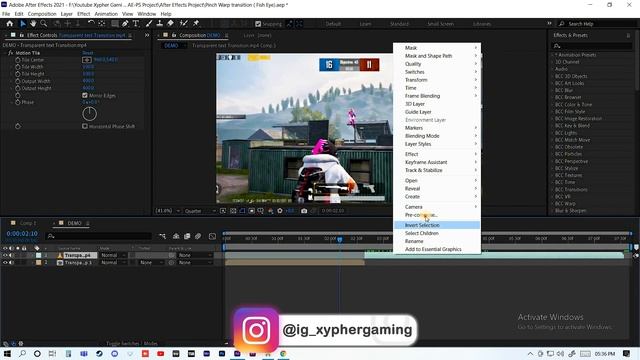This screenshot has height=360, width=640.
Task: Expand hidden workspaces via double-chevron
Action: pos(549,24)
